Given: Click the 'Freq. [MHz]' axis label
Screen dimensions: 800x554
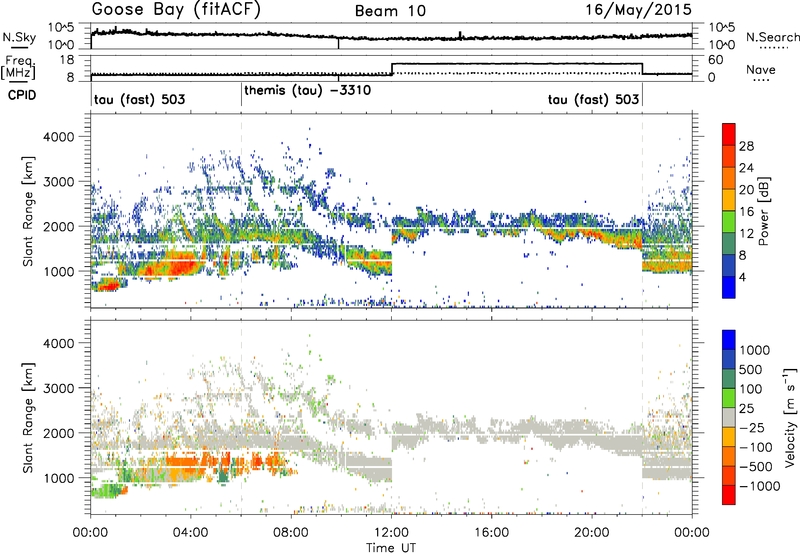Looking at the screenshot, I should click(18, 67).
